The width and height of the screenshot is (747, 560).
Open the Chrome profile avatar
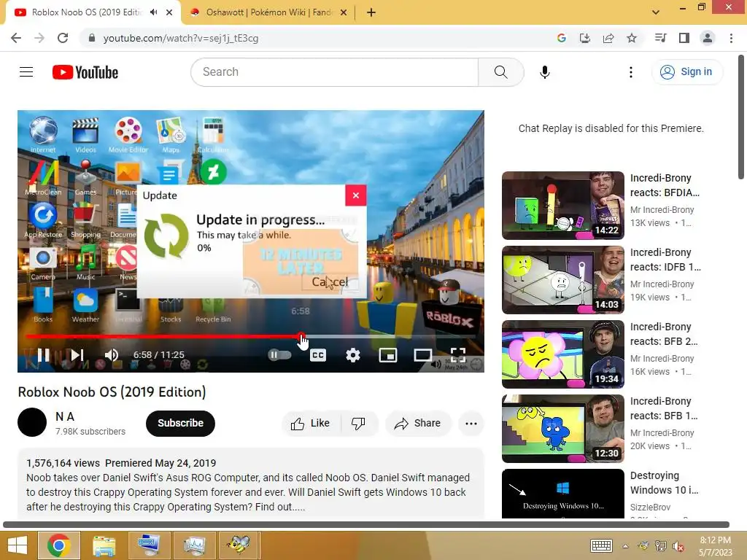point(708,38)
